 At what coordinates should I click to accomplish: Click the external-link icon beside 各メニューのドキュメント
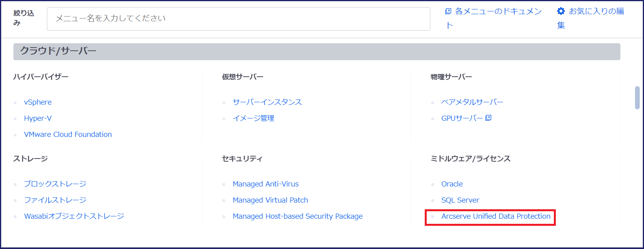(448, 11)
